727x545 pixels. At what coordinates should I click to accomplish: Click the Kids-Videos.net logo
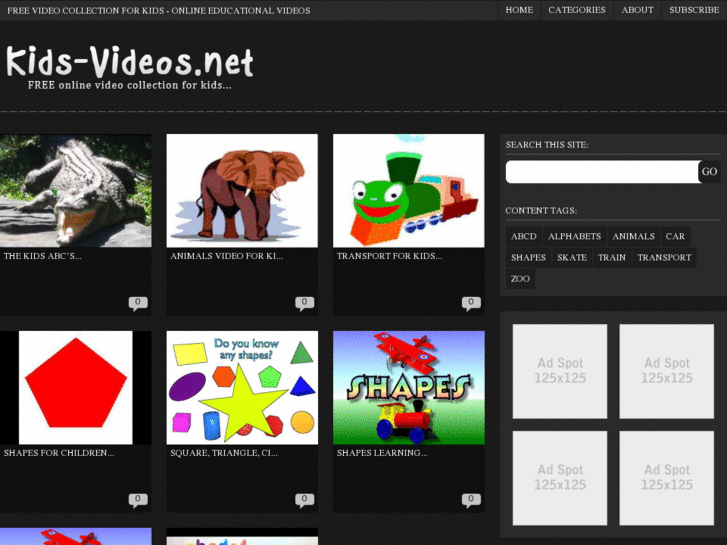(x=130, y=61)
